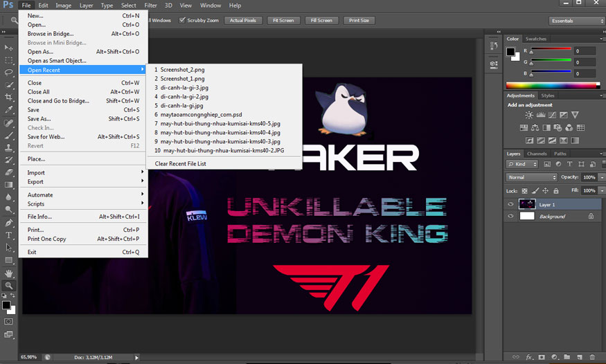Click the color spectrum ramp
Viewport: 606px width, 364px height.
click(x=553, y=85)
